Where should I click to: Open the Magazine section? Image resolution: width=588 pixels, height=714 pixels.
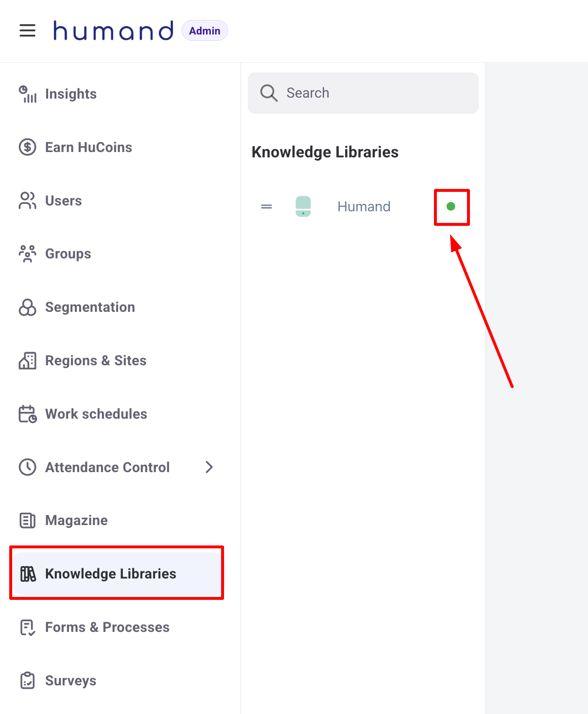76,520
